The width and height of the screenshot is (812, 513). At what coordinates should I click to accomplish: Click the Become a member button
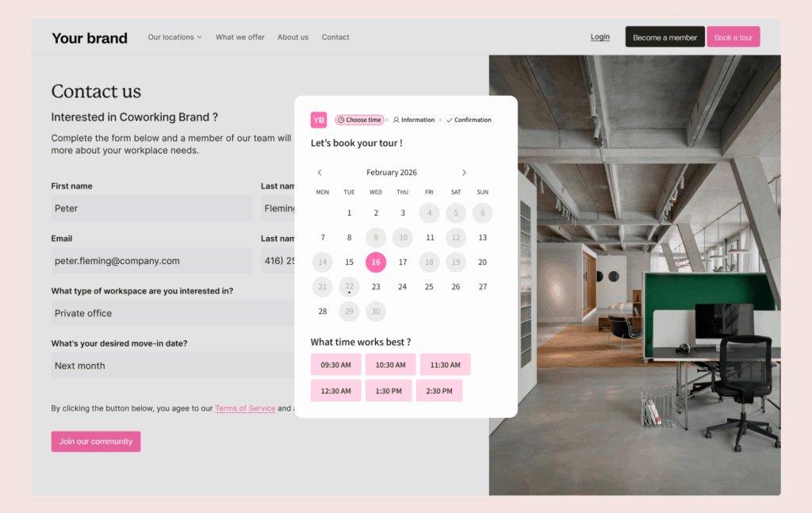[x=665, y=36]
